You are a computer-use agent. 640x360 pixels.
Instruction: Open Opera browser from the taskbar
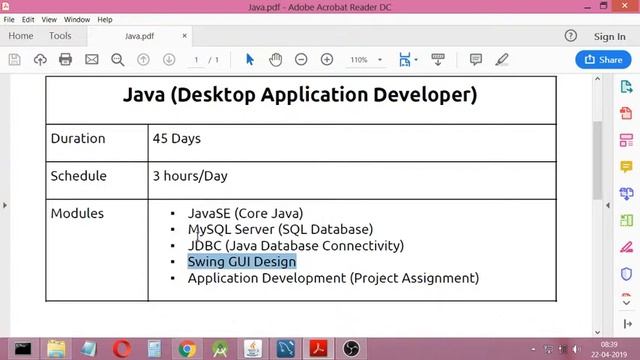click(121, 349)
